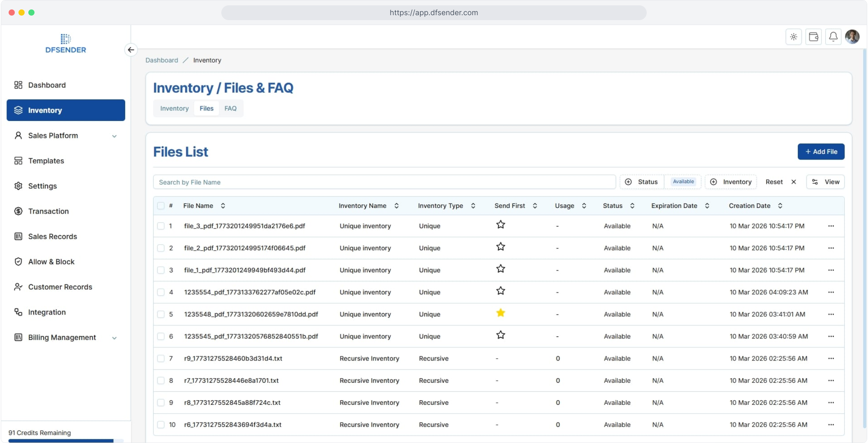
Task: Open user profile avatar
Action: (852, 37)
